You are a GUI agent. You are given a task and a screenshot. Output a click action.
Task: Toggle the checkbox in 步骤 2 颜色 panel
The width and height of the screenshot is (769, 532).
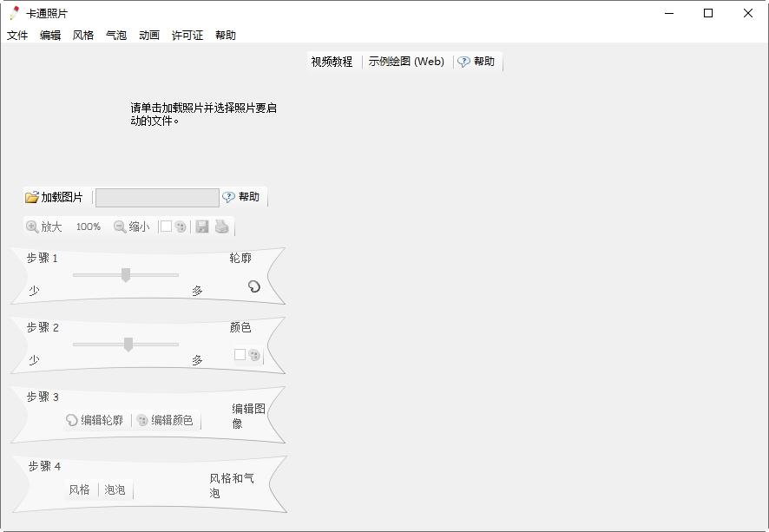[240, 354]
